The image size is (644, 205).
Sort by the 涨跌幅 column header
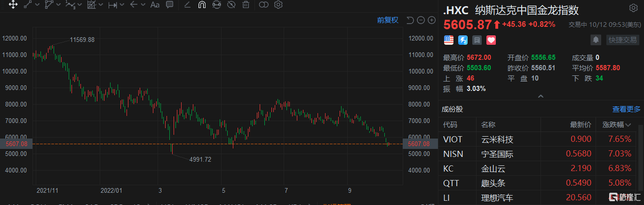pos(617,125)
